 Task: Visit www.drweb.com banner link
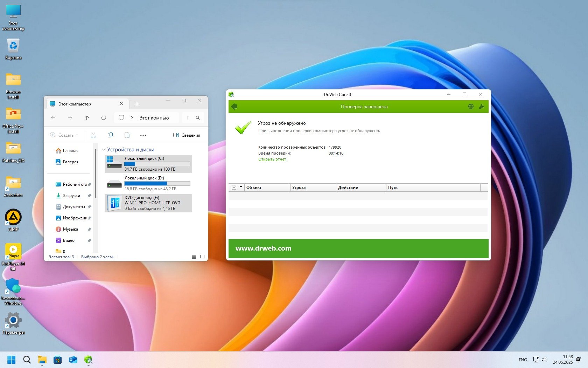pyautogui.click(x=264, y=248)
